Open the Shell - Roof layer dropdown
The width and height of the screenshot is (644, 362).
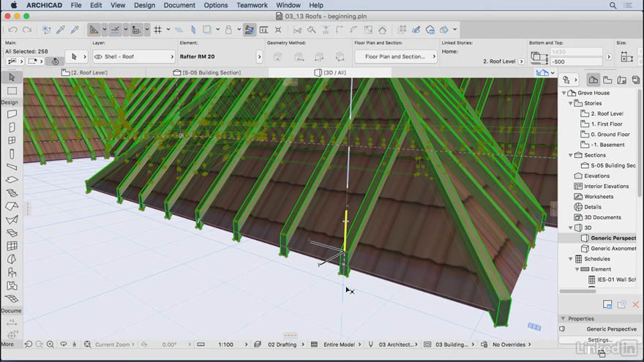[x=134, y=56]
